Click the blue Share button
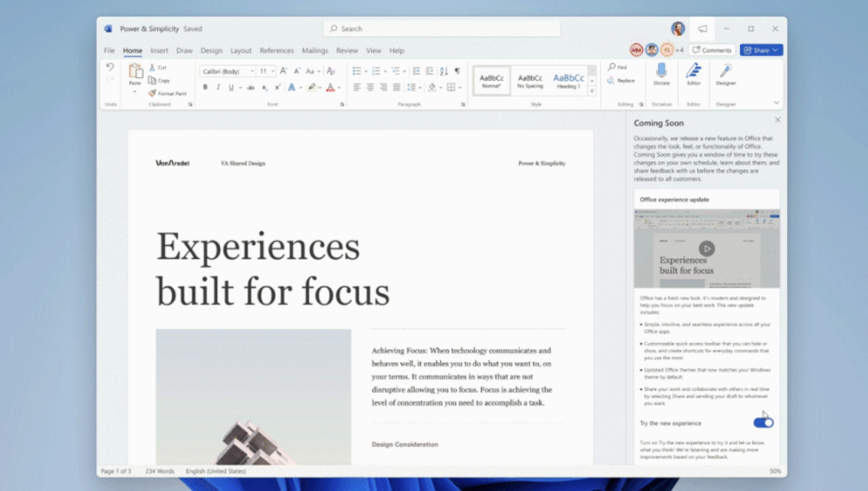Screen dimensions: 868x491 click(x=761, y=50)
